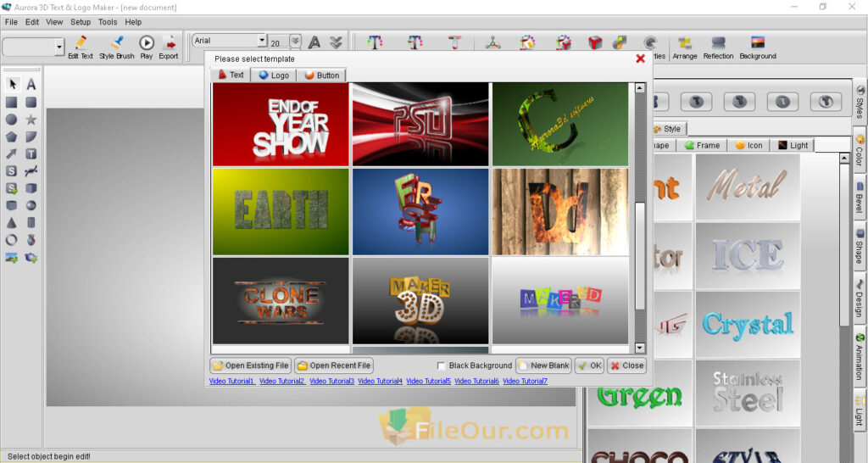Click the import 3D teapot model tool
The image size is (868, 463).
pos(31,258)
